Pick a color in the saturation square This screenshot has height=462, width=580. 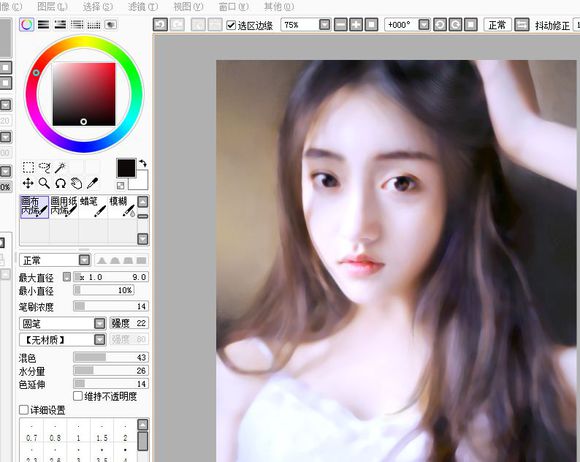[x=84, y=94]
